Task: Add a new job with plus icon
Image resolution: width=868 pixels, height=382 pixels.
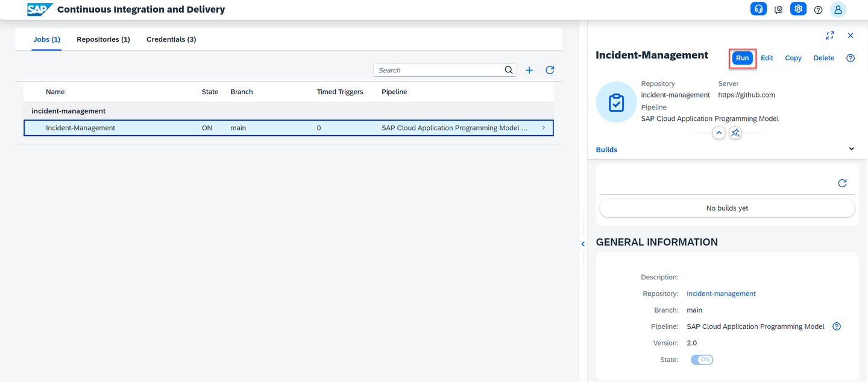Action: coord(529,70)
